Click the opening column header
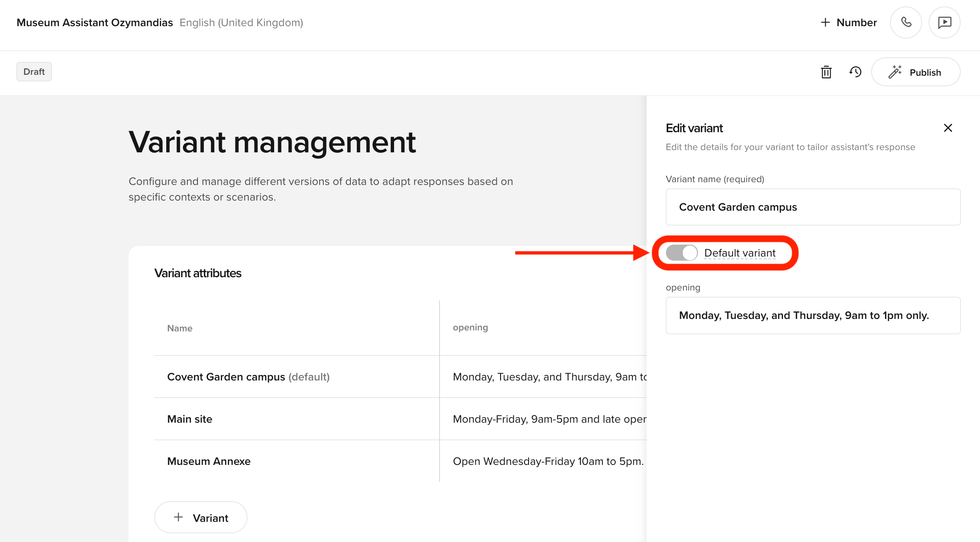 [470, 328]
